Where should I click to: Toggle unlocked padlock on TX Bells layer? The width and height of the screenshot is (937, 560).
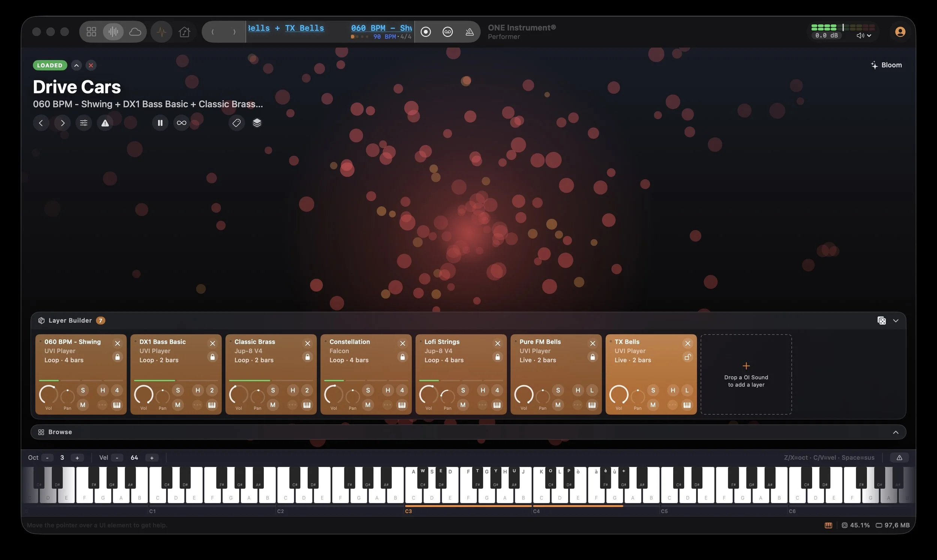tap(688, 356)
